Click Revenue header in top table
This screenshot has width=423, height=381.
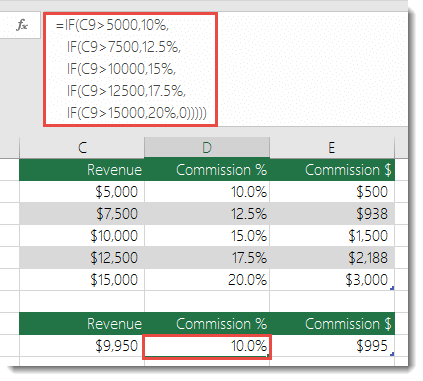[x=82, y=170]
